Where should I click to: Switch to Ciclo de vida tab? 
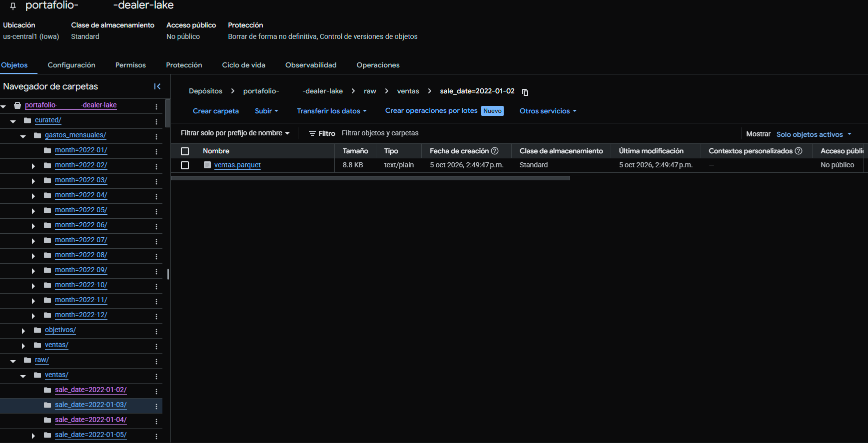coord(244,65)
